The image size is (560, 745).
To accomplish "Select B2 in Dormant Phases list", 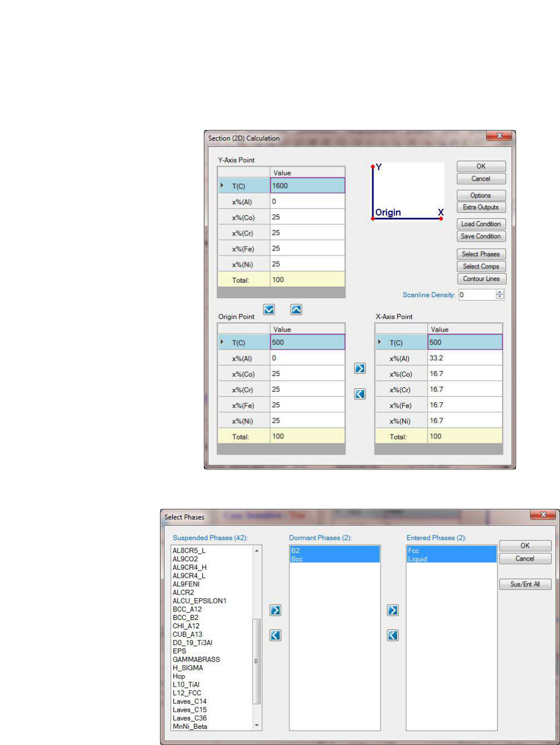I will [334, 551].
